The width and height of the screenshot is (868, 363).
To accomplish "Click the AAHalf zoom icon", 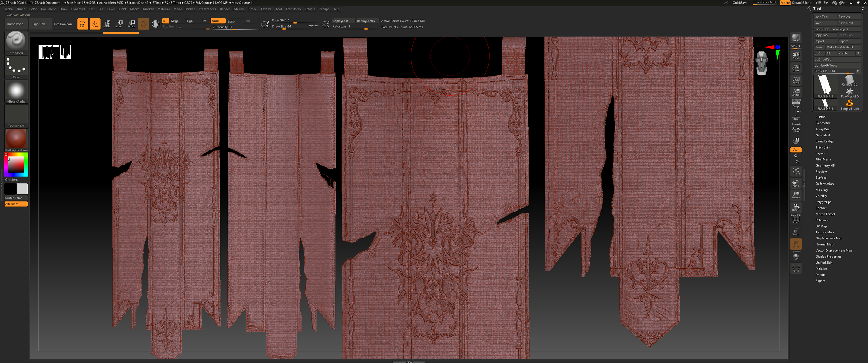I will tap(796, 92).
